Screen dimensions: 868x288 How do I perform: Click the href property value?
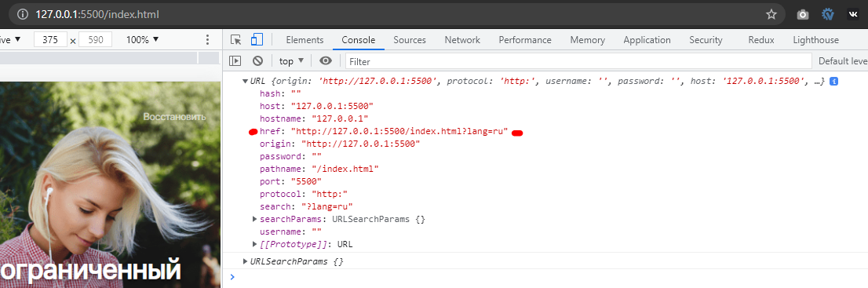click(399, 132)
